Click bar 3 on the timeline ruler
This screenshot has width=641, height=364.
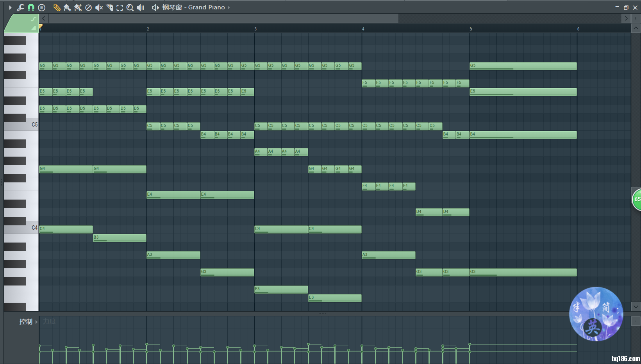255,29
